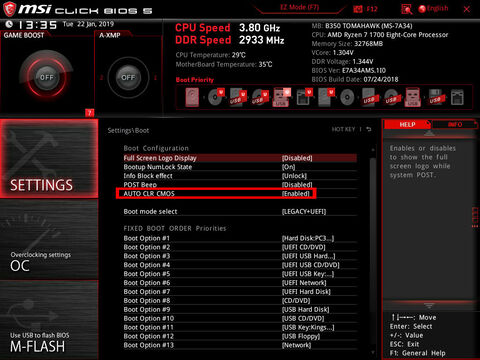480x360 pixels.
Task: Click the settings list vertical scrollbar
Action: click(373, 253)
